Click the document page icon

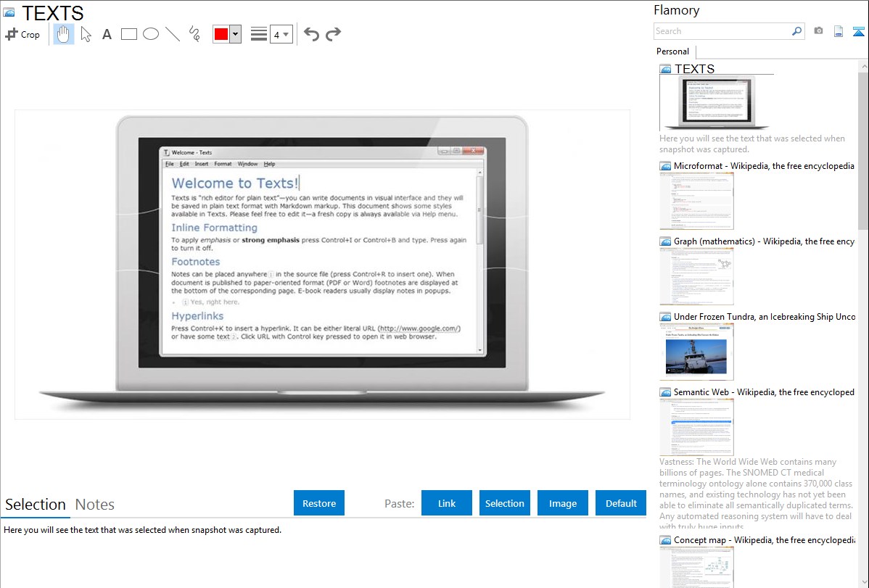[839, 31]
